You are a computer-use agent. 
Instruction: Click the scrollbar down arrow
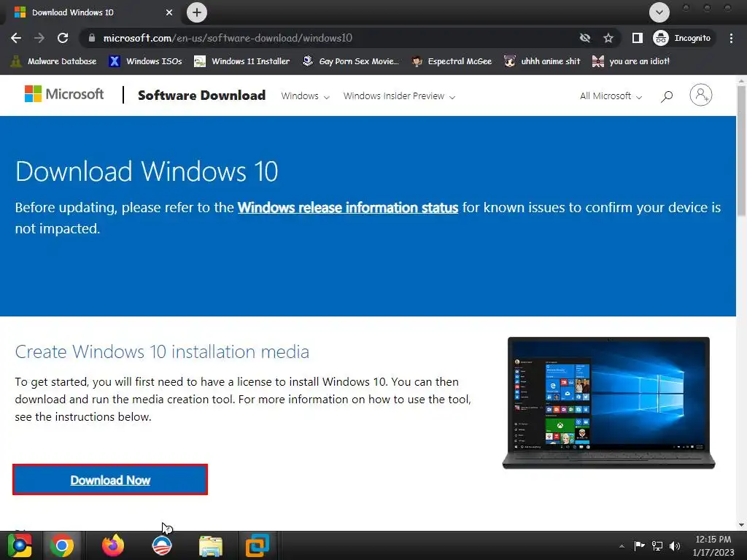[x=741, y=525]
